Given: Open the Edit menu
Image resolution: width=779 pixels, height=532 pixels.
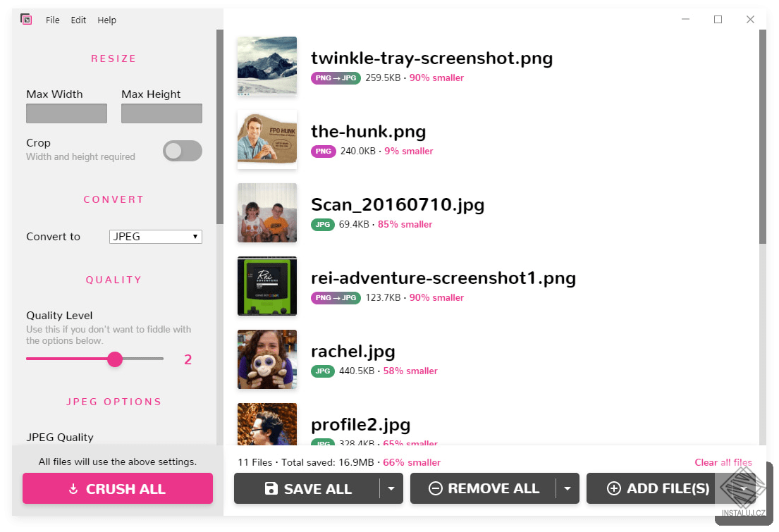Looking at the screenshot, I should [78, 20].
